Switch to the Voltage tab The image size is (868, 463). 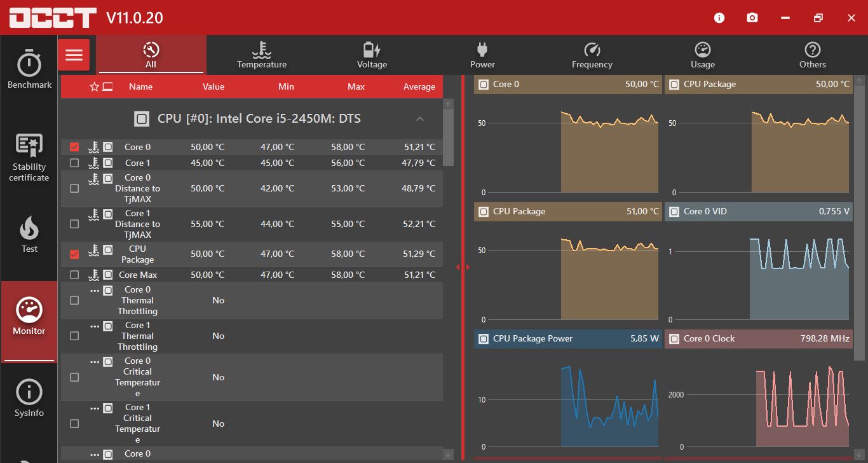coord(372,55)
